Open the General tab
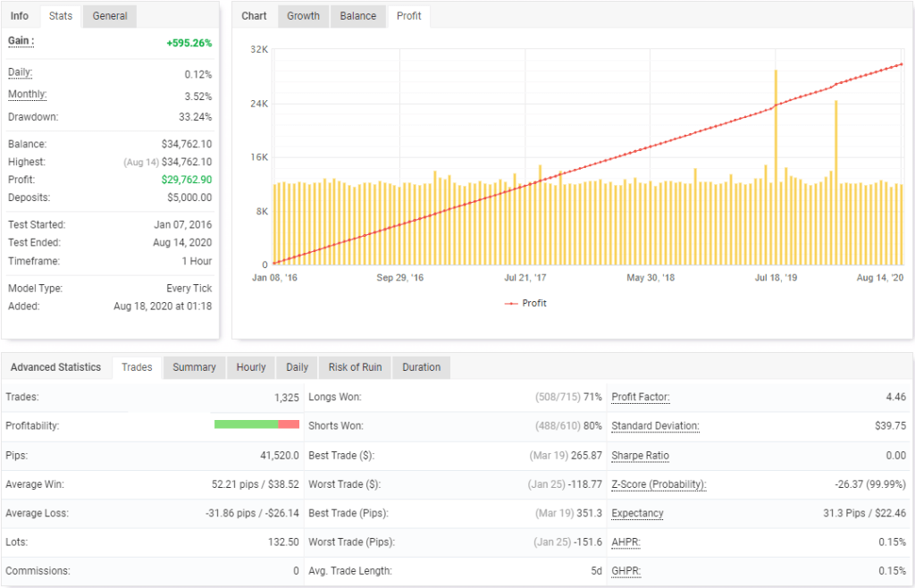This screenshot has height=588, width=915. (109, 15)
